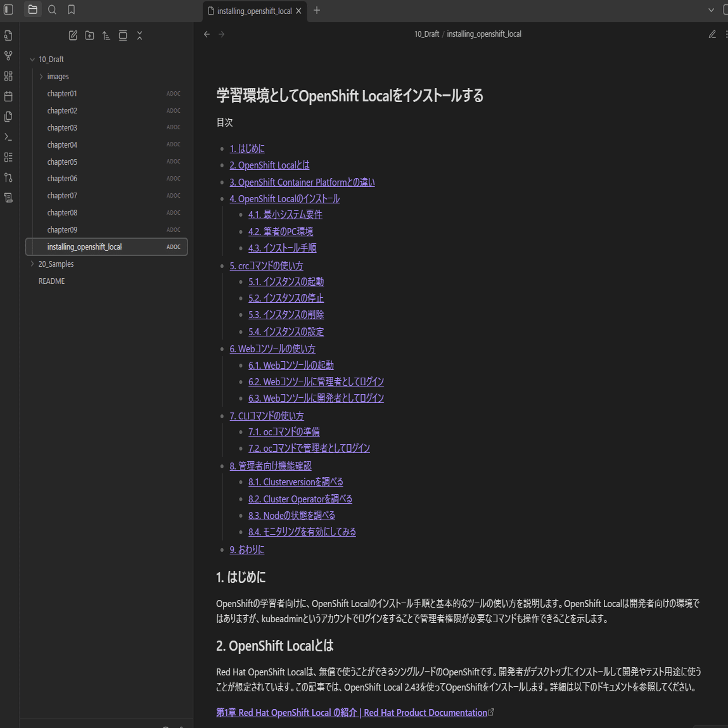The image size is (728, 728).
Task: Create a new note with the pencil icon
Action: (72, 35)
